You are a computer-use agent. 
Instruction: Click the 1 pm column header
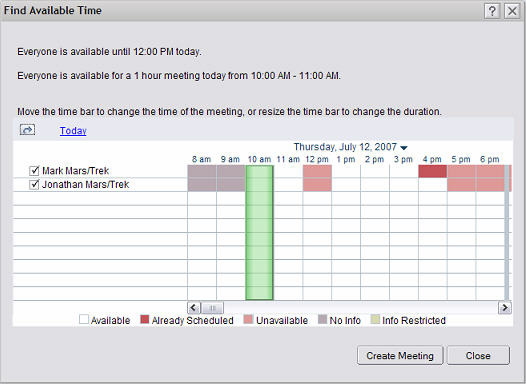pos(346,159)
